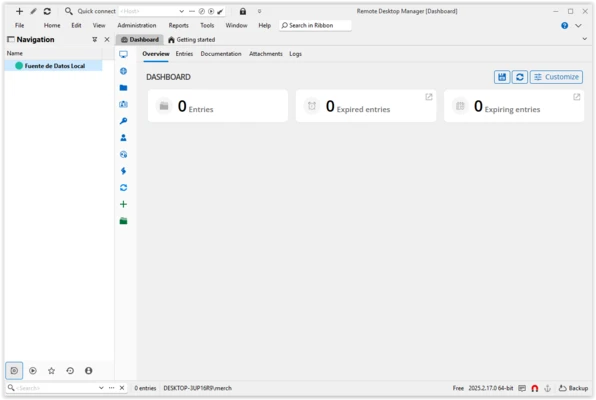Select Fuente de Datos Local in navigation
The width and height of the screenshot is (596, 400).
click(x=54, y=66)
